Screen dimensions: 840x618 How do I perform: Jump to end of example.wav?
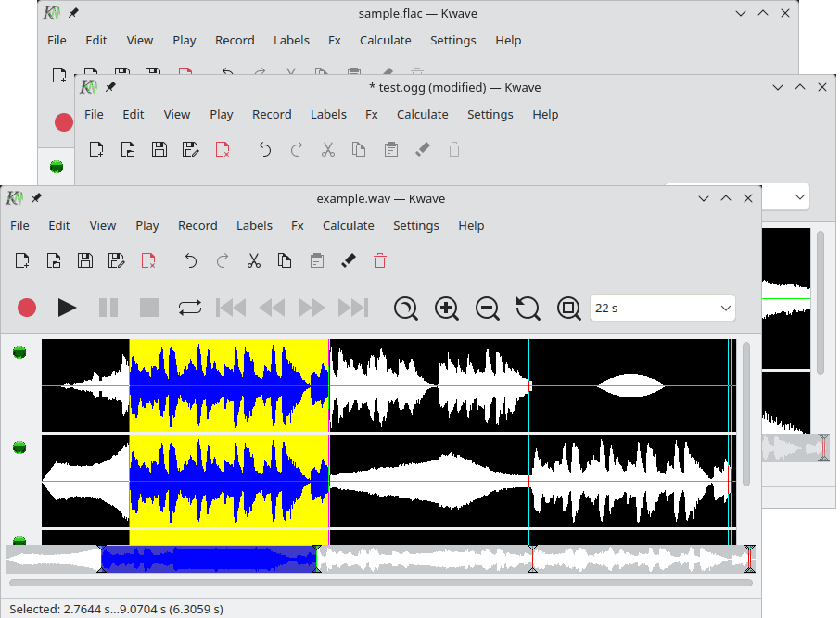[x=353, y=308]
